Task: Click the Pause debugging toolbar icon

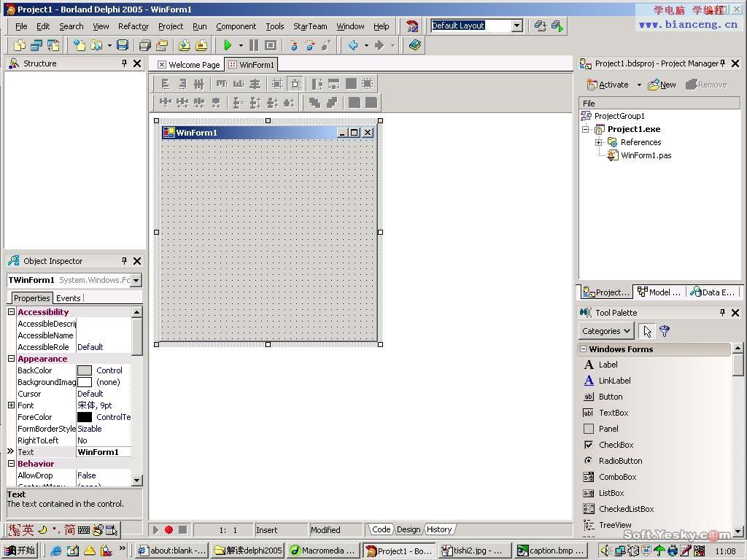Action: click(254, 45)
